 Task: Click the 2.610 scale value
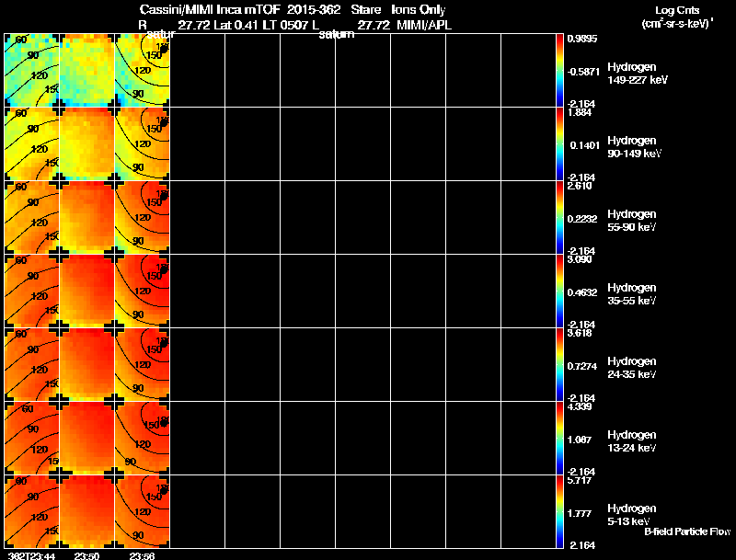580,186
